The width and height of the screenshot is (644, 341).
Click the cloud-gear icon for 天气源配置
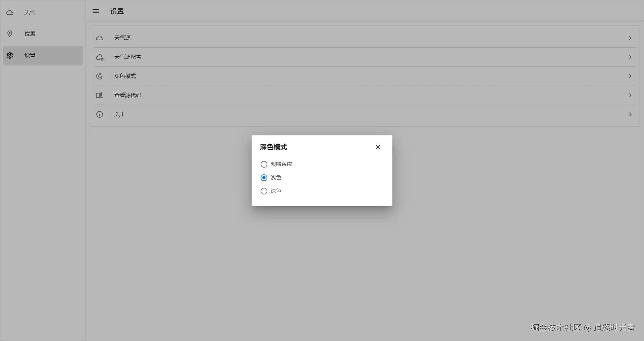100,57
